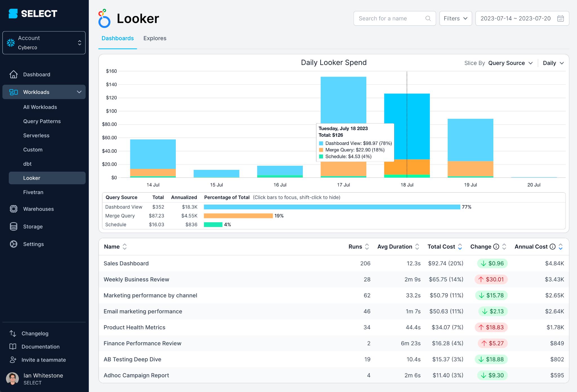Open the Daily granularity dropdown
Screen dimensions: 577x392
[x=553, y=63]
